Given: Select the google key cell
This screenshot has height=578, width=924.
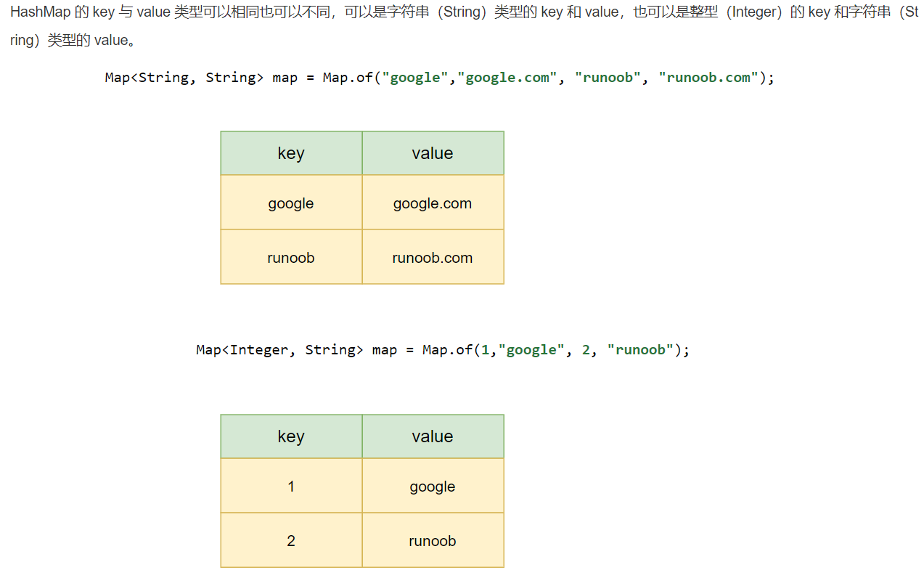Looking at the screenshot, I should (291, 203).
